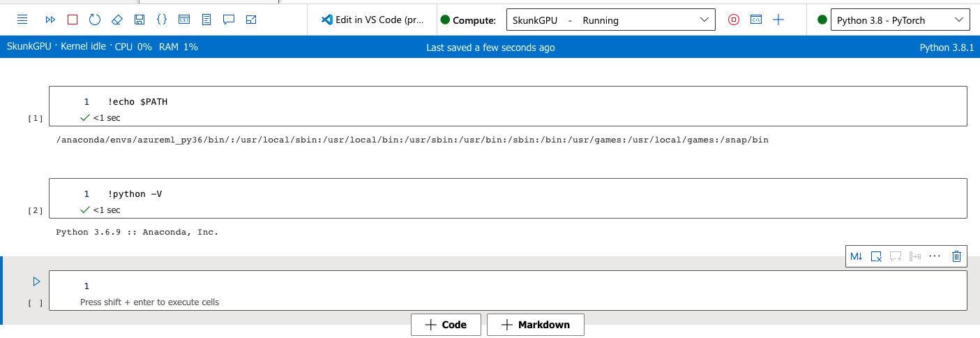This screenshot has height=338, width=980.
Task: Add a new Code cell
Action: point(445,325)
